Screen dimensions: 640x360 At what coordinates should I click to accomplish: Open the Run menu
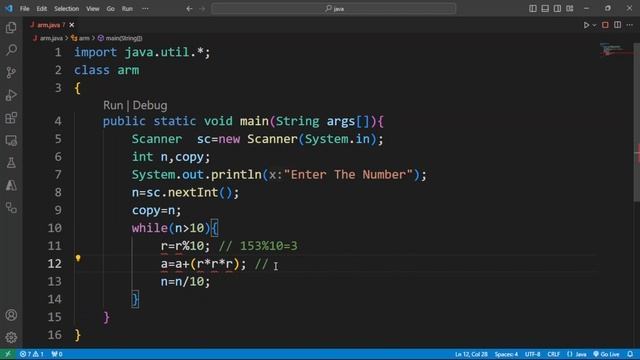(x=127, y=9)
